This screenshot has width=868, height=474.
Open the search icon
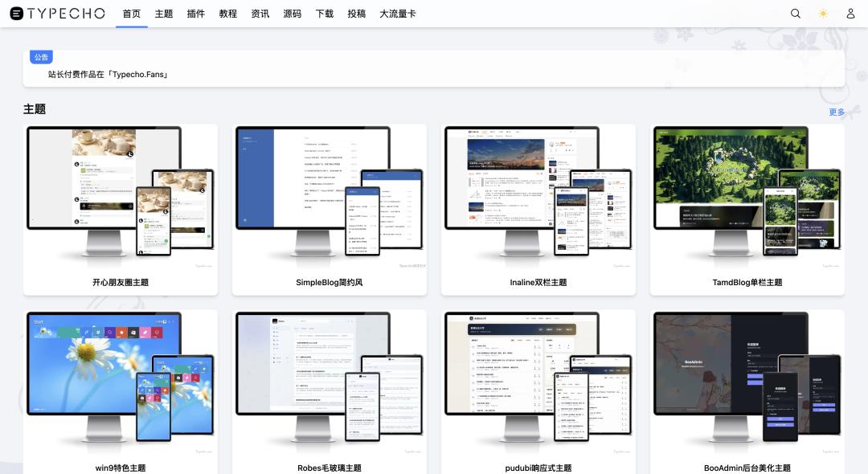796,14
